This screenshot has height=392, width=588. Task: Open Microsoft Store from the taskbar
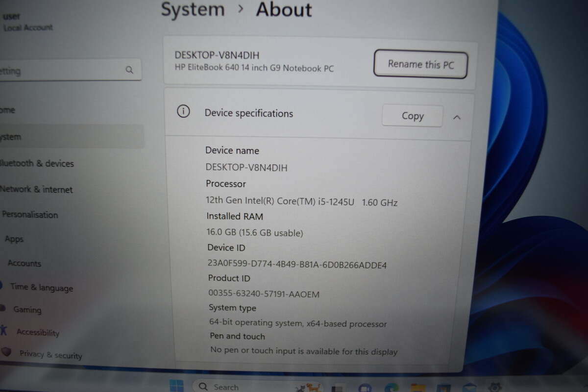(444, 388)
